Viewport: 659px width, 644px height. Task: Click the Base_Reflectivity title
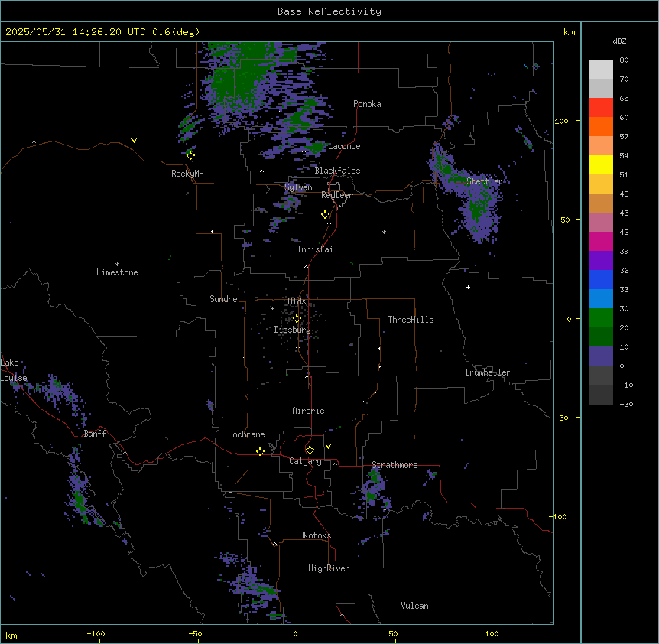(329, 11)
